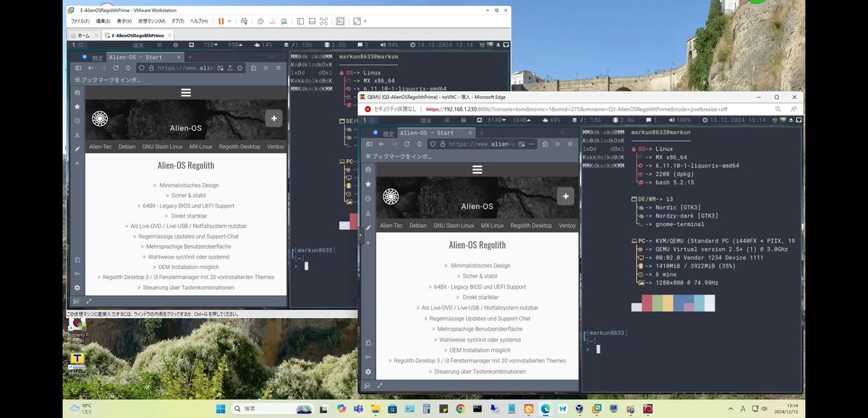Click the read aloud icon in Edge address bar

[793, 109]
